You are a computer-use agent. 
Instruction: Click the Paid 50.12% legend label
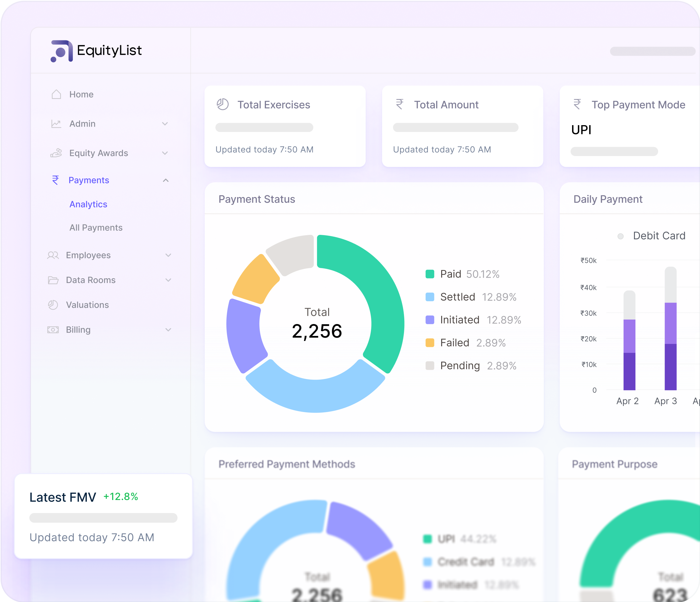470,274
